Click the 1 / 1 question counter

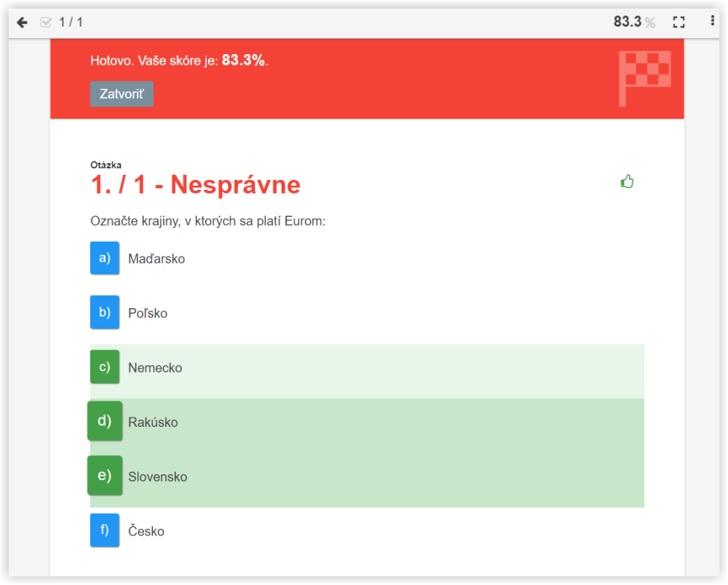click(x=71, y=23)
